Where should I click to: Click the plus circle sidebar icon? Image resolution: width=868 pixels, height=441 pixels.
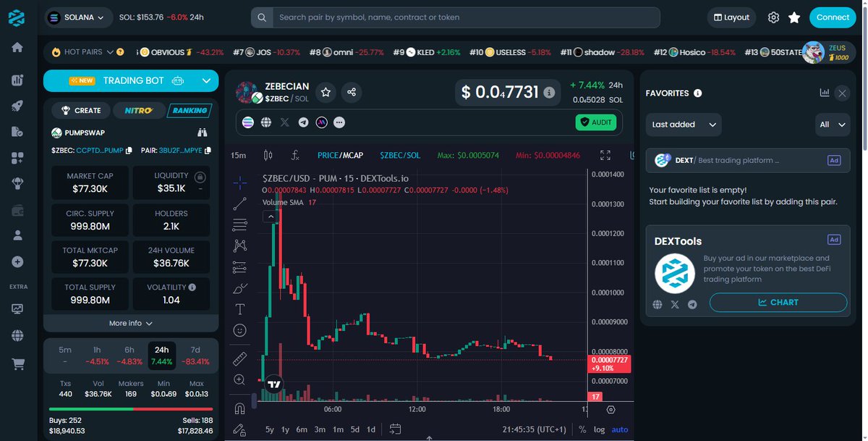coord(17,261)
